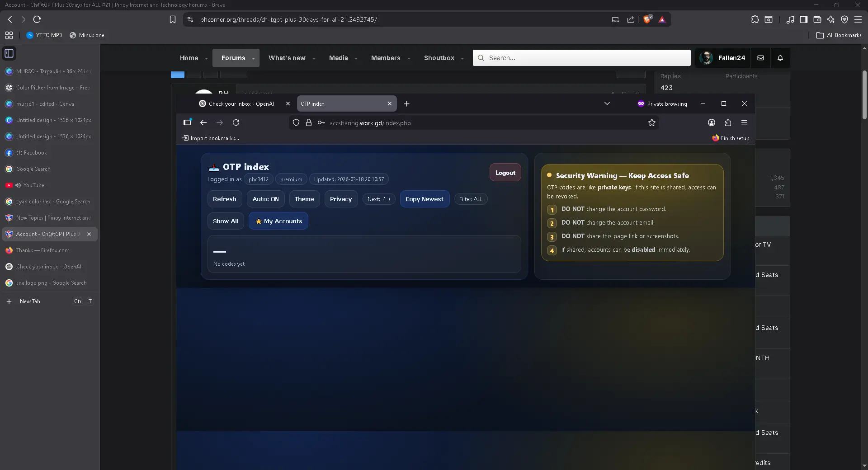Click Finish setup in Firefox
Screen dimensions: 868x470
click(731, 138)
